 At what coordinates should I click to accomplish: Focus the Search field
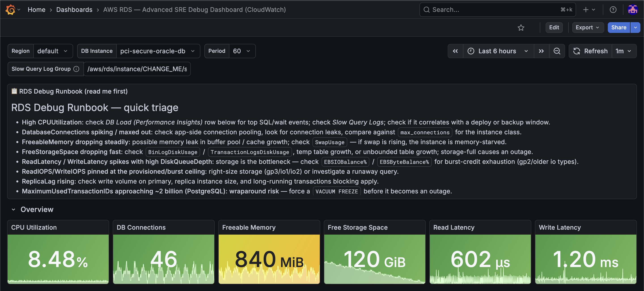coord(498,9)
